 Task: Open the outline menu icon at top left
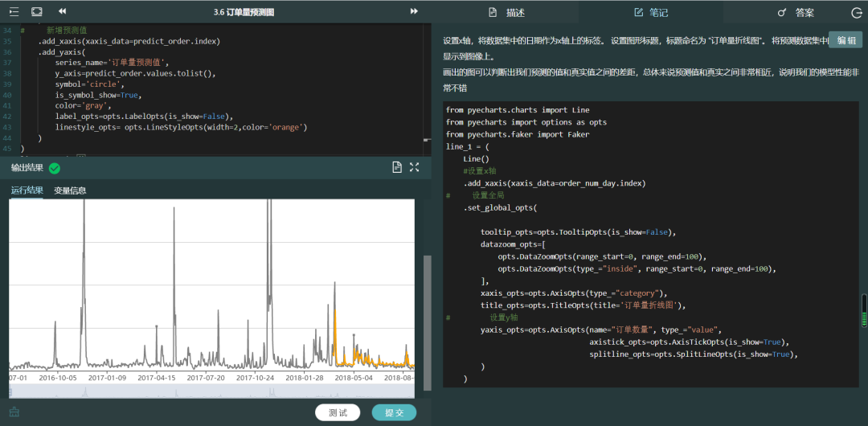pos(14,11)
